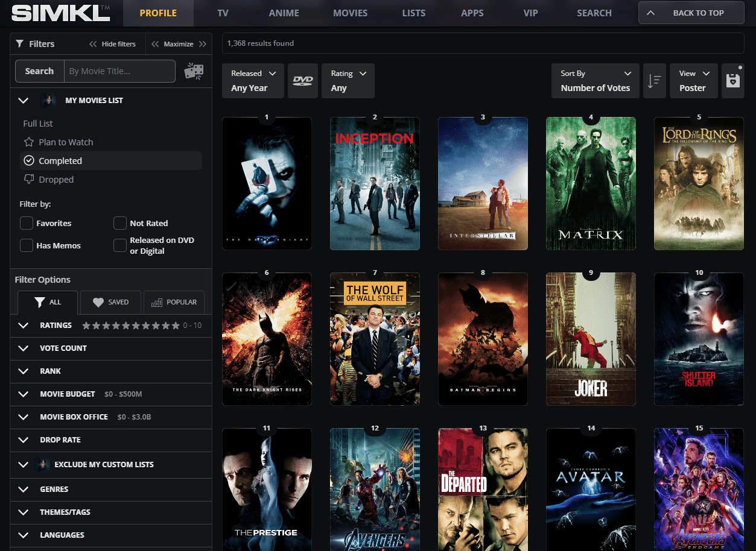
Task: Reverse sort order with the sort direction icon
Action: [x=654, y=81]
